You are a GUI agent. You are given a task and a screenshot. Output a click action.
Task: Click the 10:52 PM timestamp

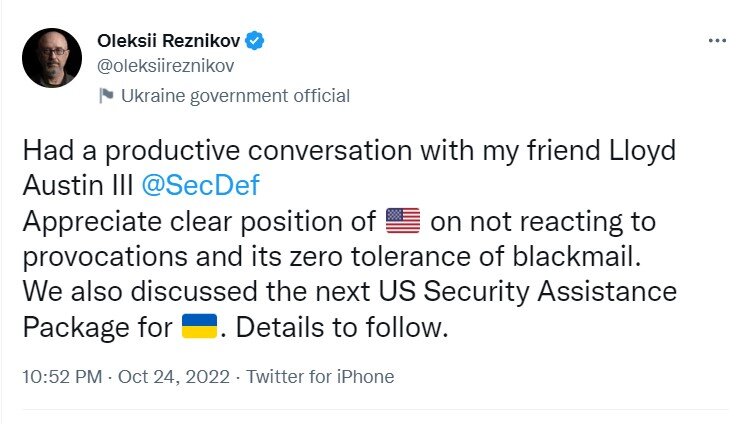pos(61,377)
